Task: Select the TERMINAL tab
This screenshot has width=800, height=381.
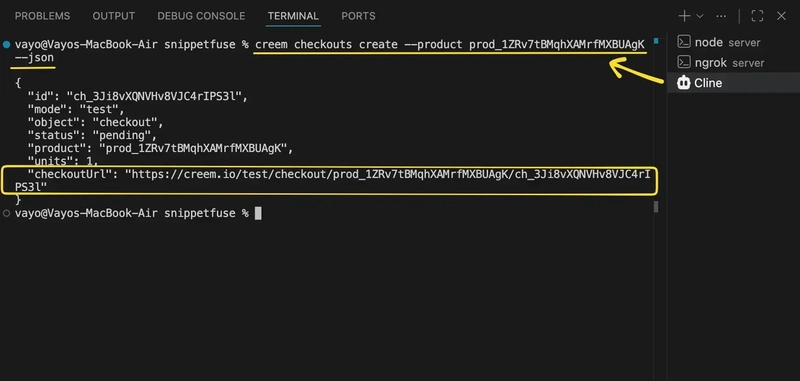Action: (293, 16)
